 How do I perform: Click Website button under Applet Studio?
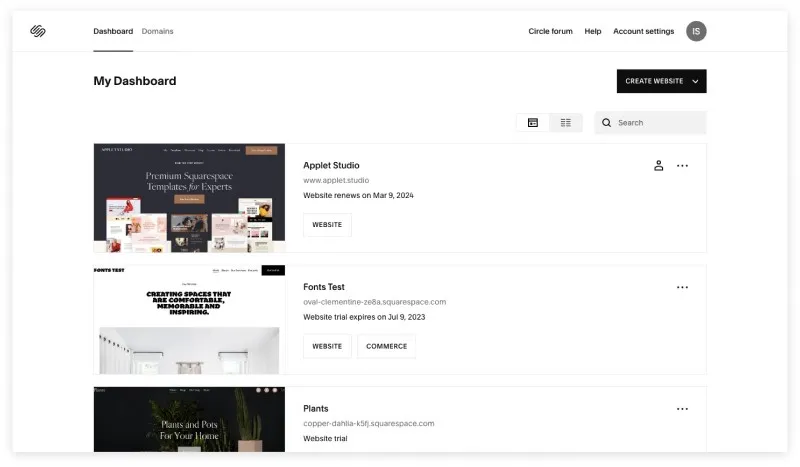click(x=327, y=225)
